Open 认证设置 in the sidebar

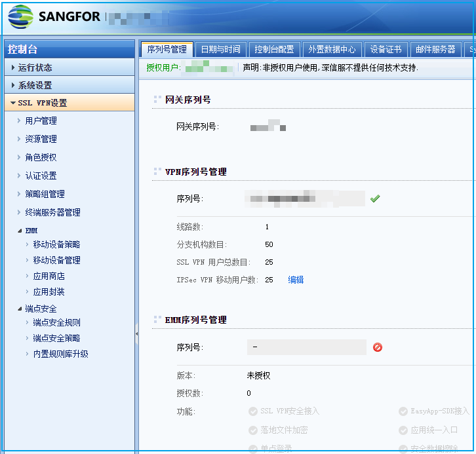(x=41, y=176)
